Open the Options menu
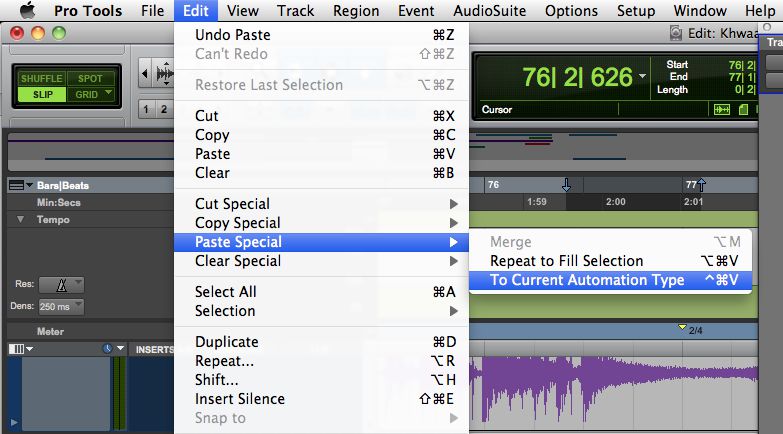The height and width of the screenshot is (434, 783). [x=571, y=10]
